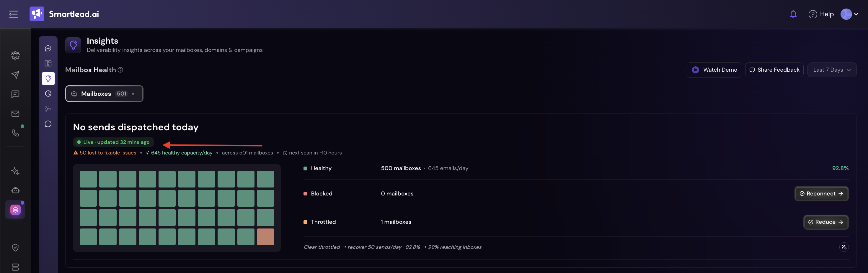Click the Watch Demo button
This screenshot has width=868, height=273.
click(714, 70)
